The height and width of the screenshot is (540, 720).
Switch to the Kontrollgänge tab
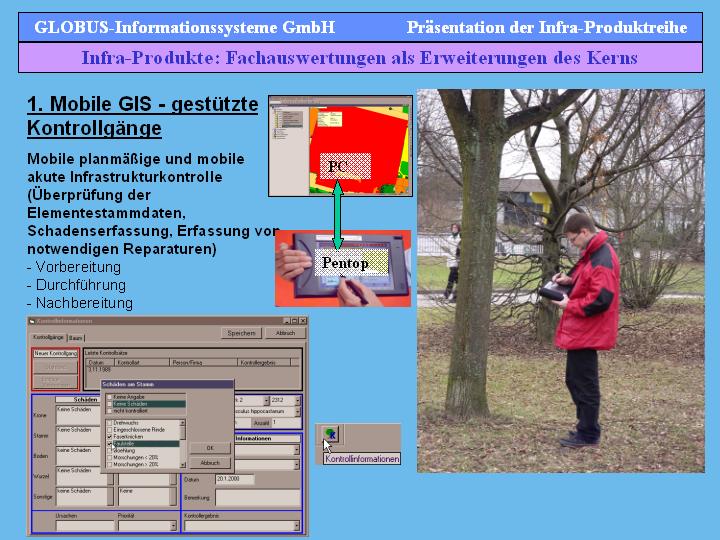(48, 339)
